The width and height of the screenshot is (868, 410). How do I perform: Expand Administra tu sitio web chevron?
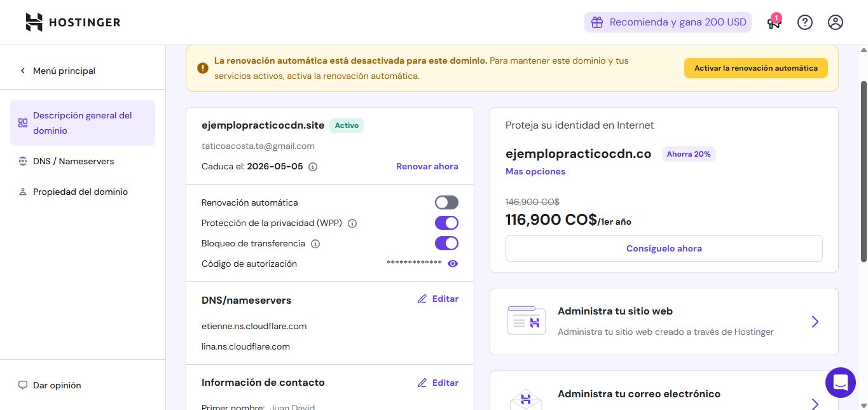(x=815, y=322)
